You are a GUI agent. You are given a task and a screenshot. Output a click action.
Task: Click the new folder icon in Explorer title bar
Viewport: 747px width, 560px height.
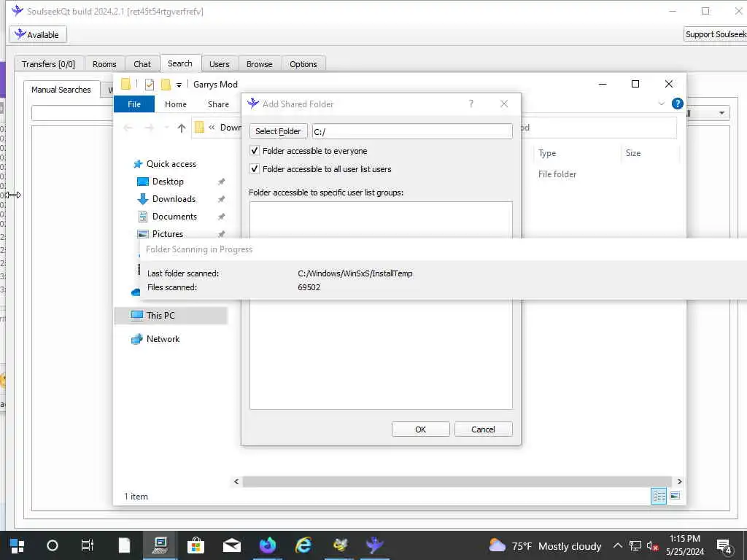click(166, 85)
